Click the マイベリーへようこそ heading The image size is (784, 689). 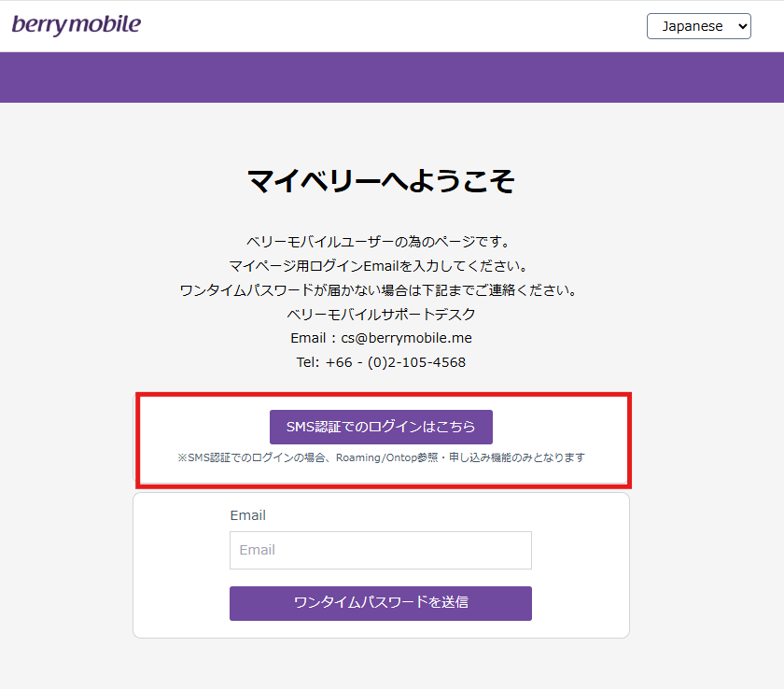pyautogui.click(x=381, y=181)
